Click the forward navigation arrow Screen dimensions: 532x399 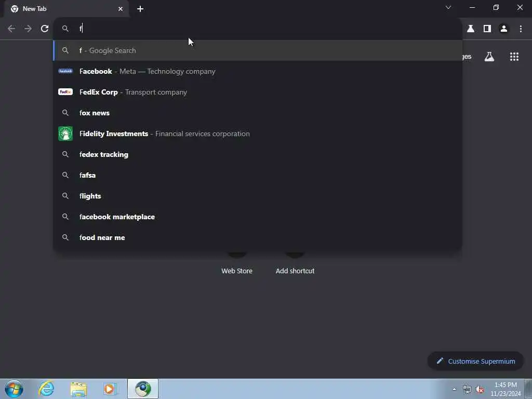point(28,29)
